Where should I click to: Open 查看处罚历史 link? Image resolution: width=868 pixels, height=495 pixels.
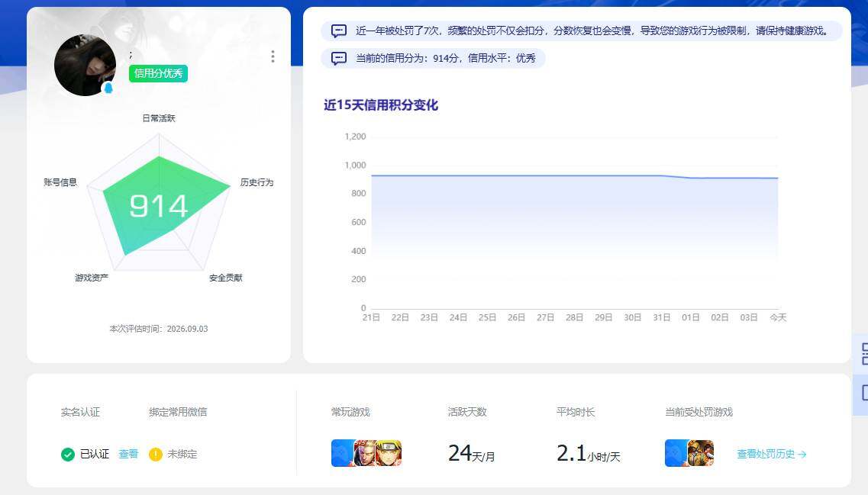pos(772,454)
